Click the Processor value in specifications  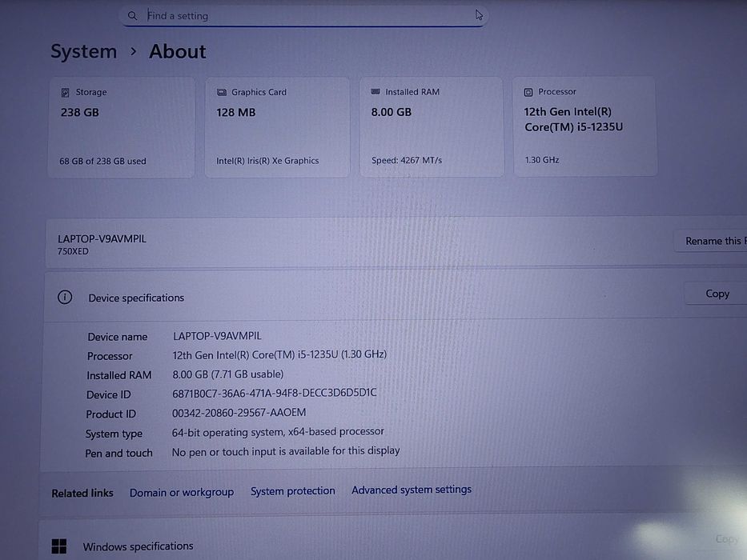(x=279, y=354)
